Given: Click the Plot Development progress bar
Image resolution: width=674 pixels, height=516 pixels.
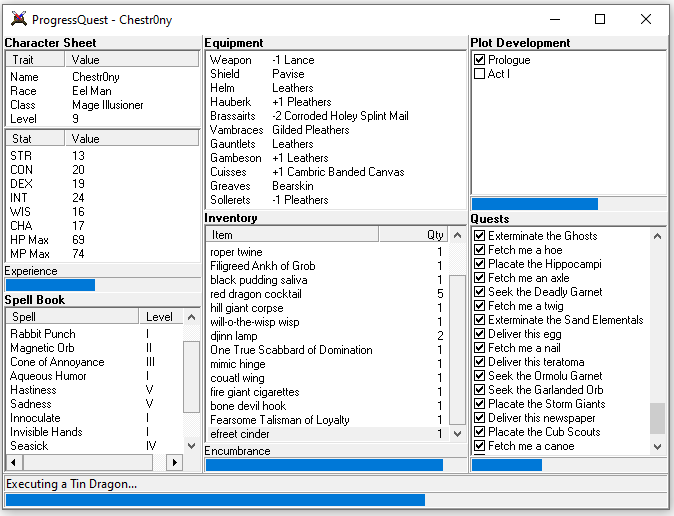Looking at the screenshot, I should (x=569, y=204).
